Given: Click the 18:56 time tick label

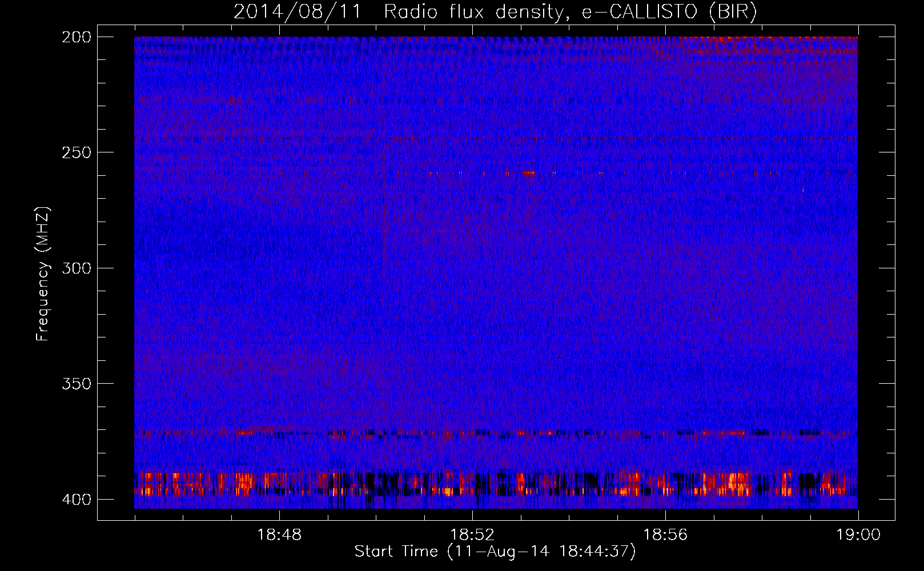Looking at the screenshot, I should (x=665, y=535).
